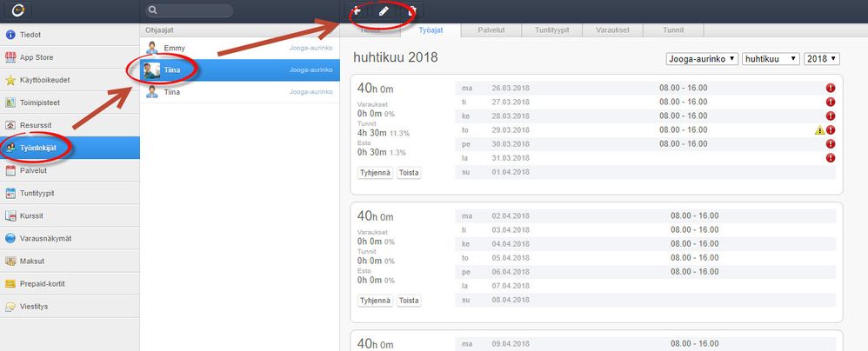Viewport: 868px width, 351px height.
Task: Switch to the Tuntityypit tab
Action: tap(552, 30)
